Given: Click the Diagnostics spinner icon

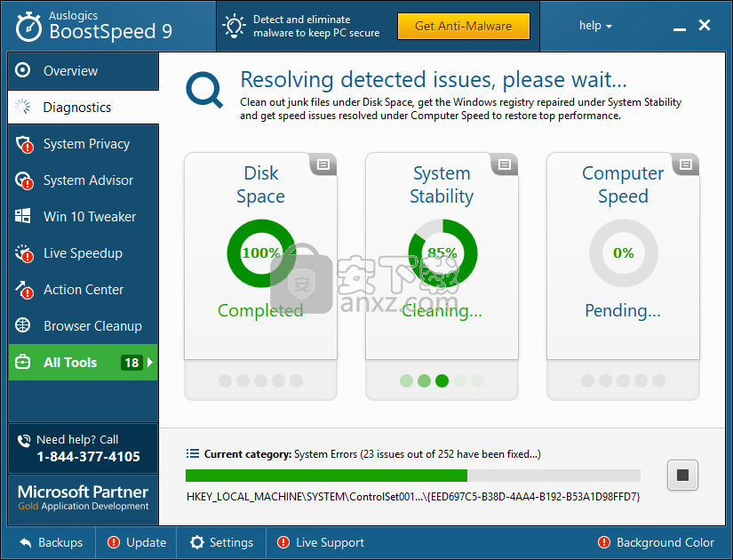Looking at the screenshot, I should 22,107.
